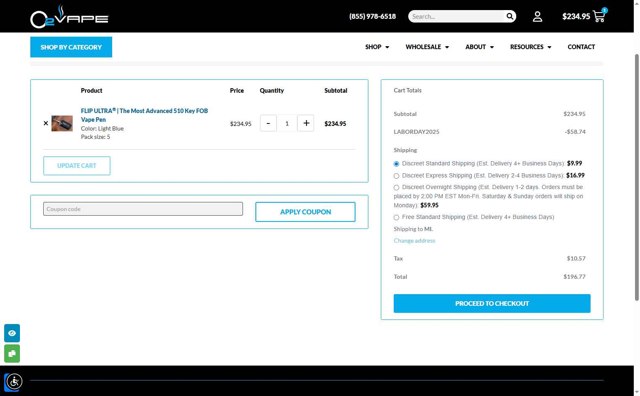
Task: Expand the RESOURCES menu
Action: 531,47
